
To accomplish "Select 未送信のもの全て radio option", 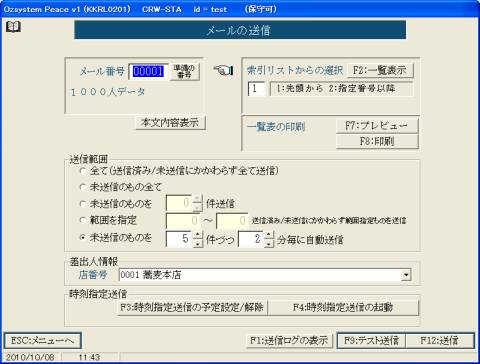I will [x=83, y=187].
